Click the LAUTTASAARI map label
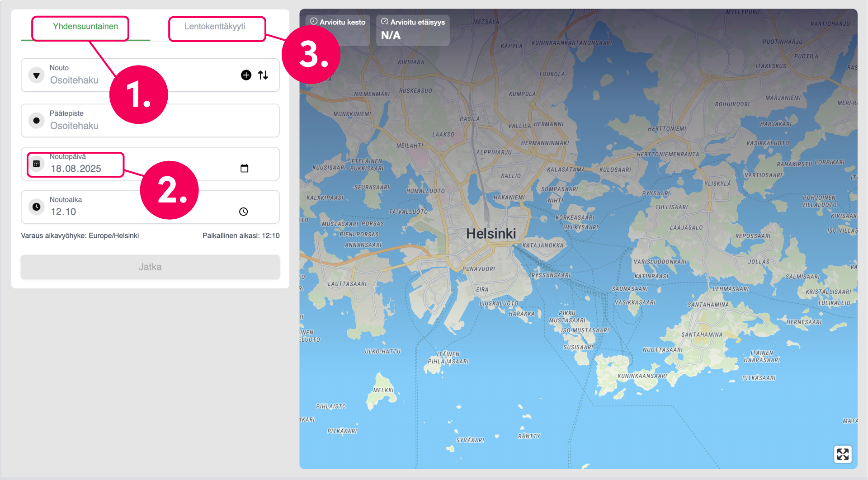 click(x=347, y=284)
